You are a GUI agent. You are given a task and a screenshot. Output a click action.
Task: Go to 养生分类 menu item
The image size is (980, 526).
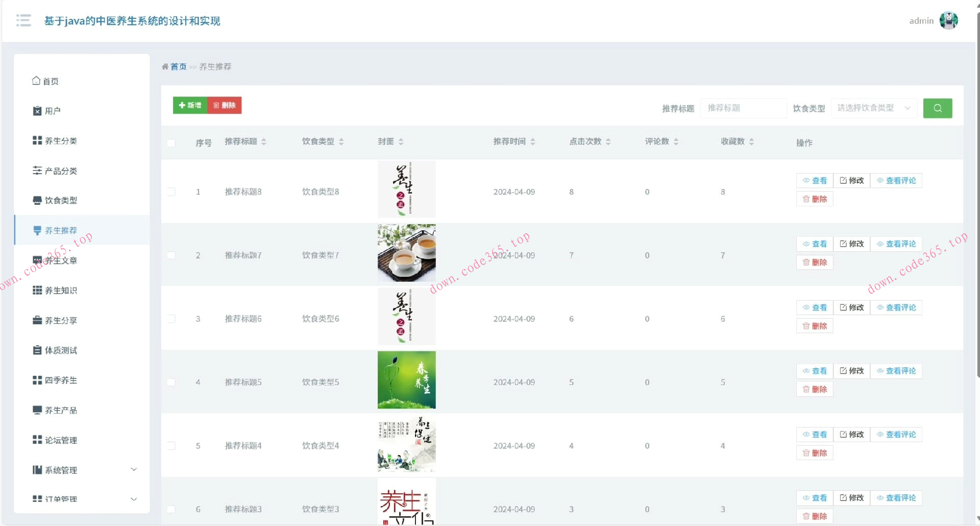(x=82, y=140)
